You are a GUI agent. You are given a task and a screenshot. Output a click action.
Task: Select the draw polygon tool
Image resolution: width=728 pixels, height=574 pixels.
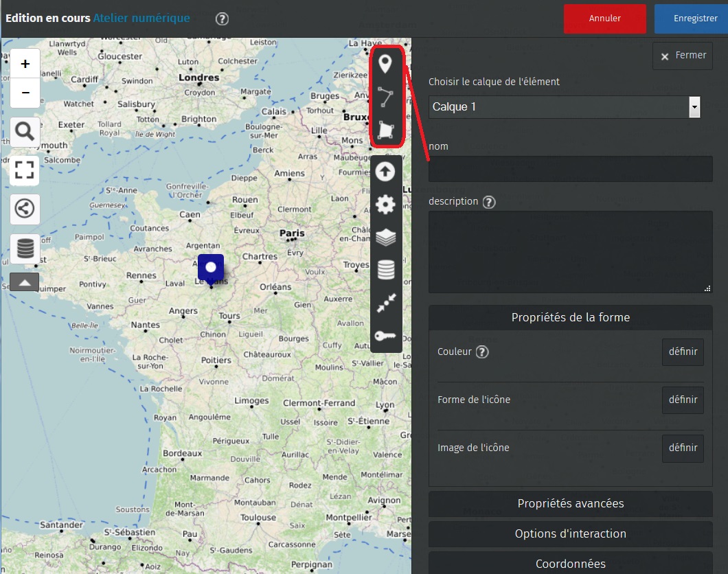(x=385, y=130)
